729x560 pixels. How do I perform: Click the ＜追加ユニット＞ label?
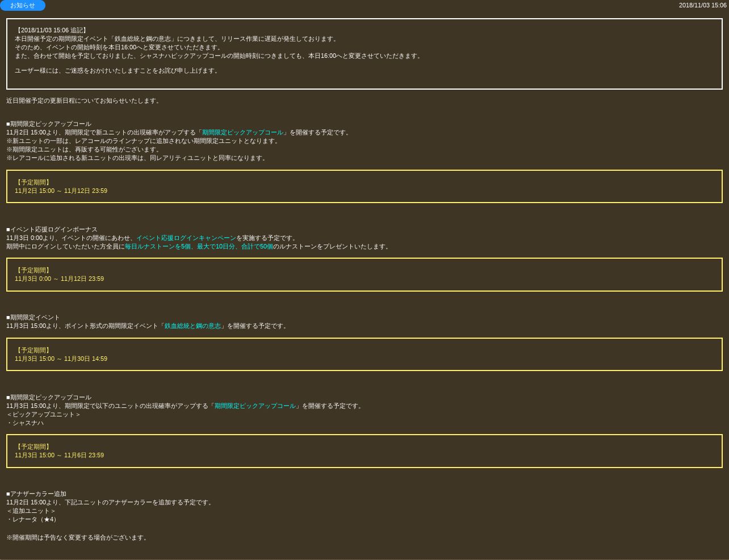tap(31, 511)
